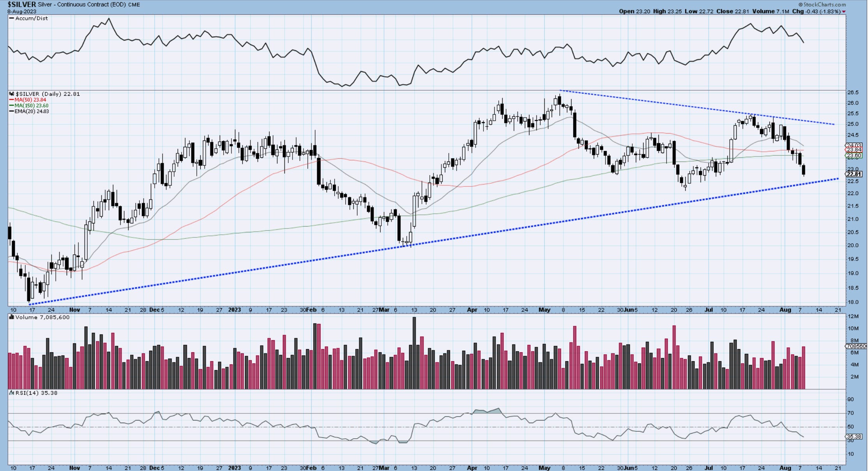Click the black EMA(20) legend marker

pos(12,111)
